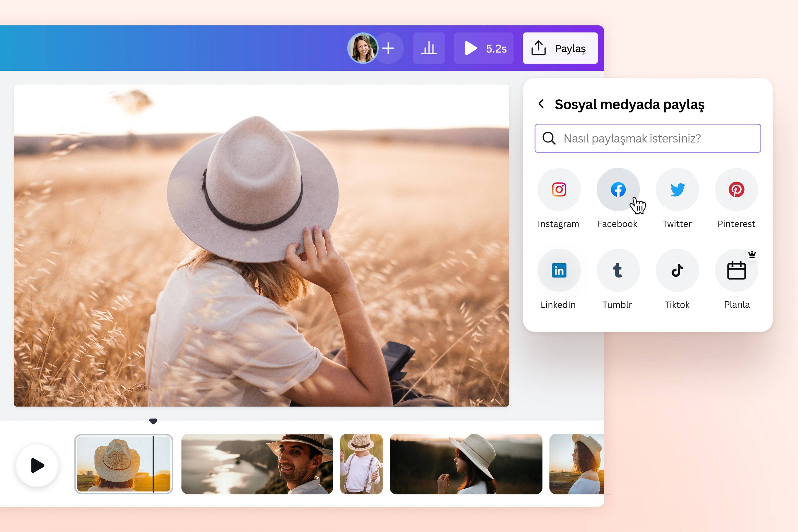
Task: Go back with the chevron arrow
Action: click(x=541, y=104)
